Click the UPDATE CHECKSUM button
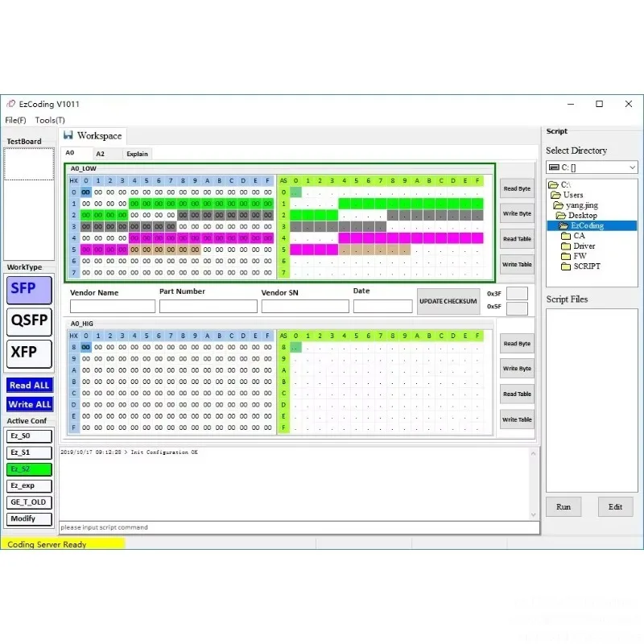The width and height of the screenshot is (644, 644). coord(448,301)
